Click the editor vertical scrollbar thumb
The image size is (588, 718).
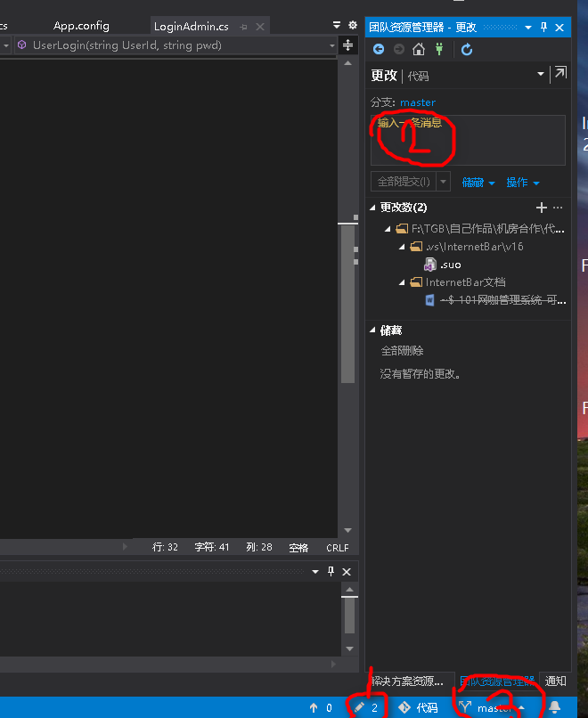click(x=348, y=303)
